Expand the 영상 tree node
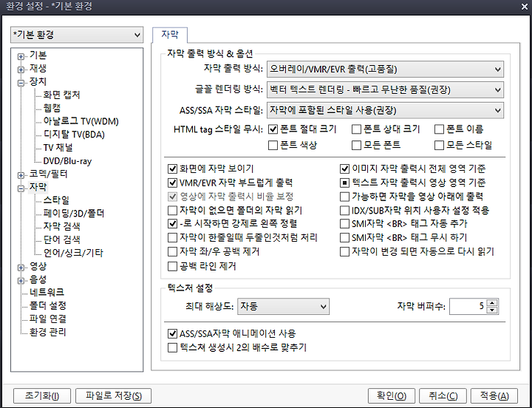 [21, 268]
